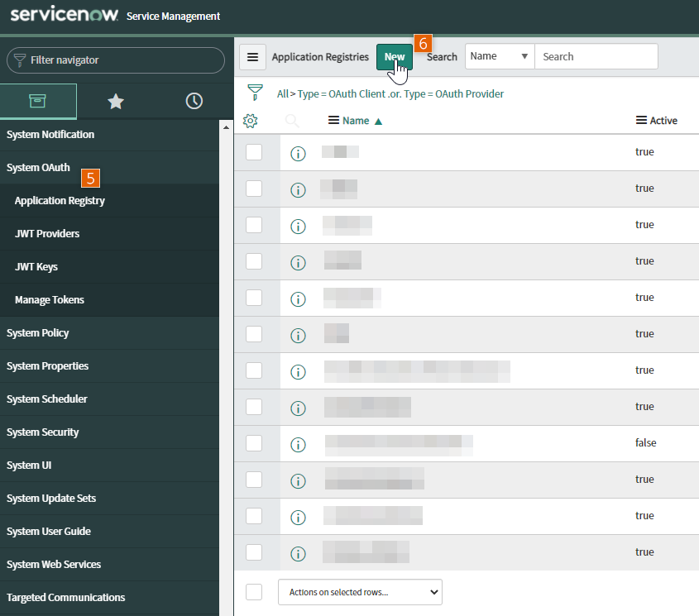Preview the record whose Active is false
Viewport: 699px width, 616px height.
pos(298,444)
